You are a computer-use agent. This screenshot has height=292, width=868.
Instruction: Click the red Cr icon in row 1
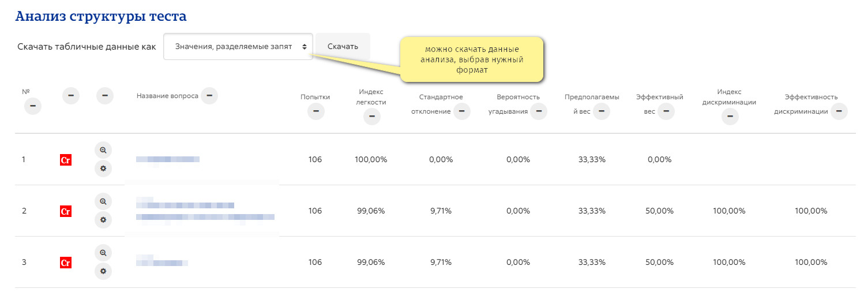(x=66, y=160)
